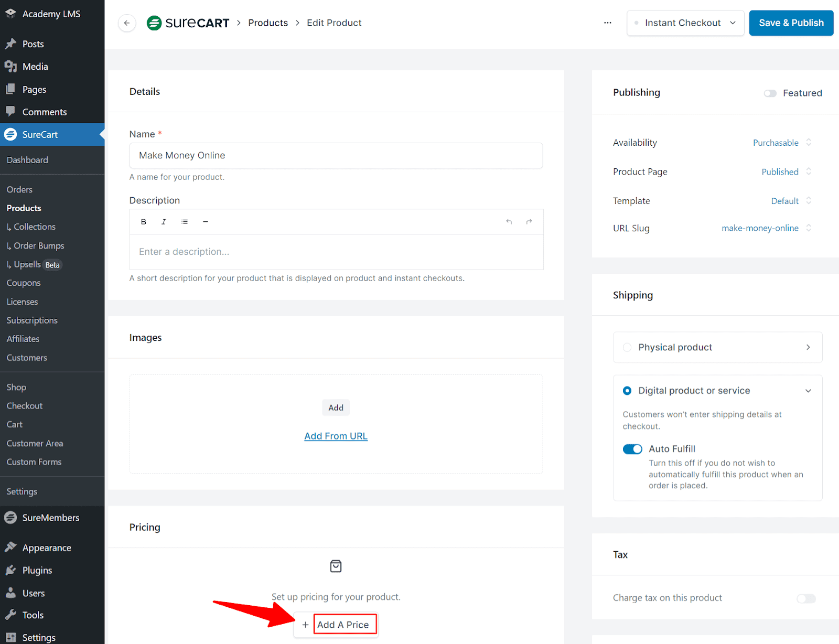Enable Charge tax on this product

[806, 598]
